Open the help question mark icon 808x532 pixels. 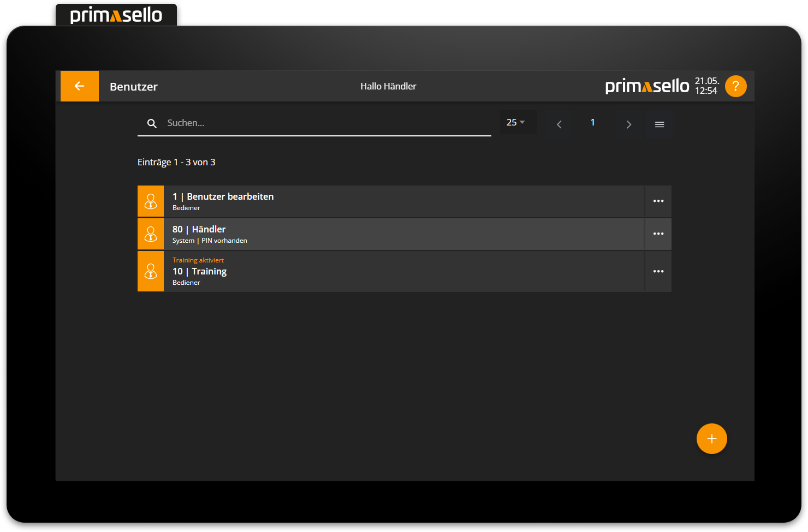point(735,86)
